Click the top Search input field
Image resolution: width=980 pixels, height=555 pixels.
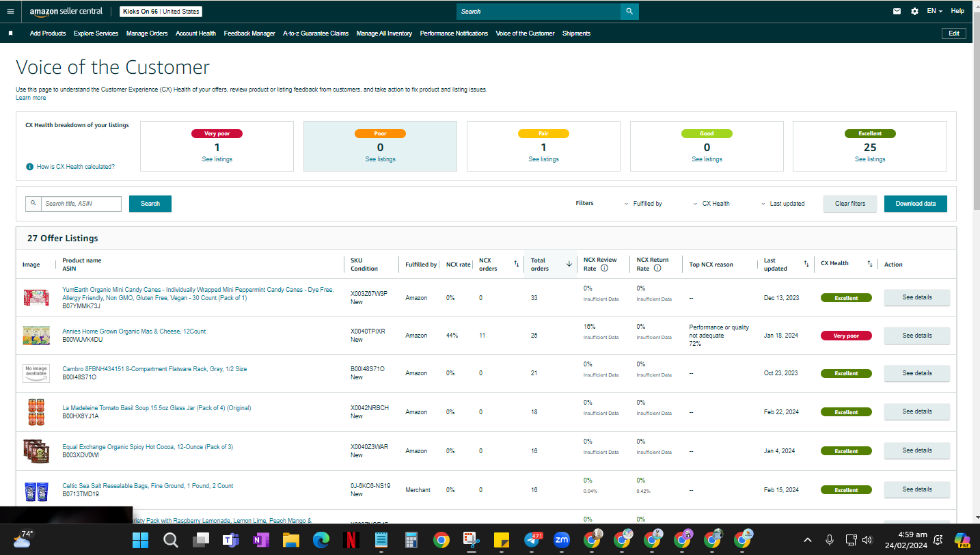pos(539,11)
